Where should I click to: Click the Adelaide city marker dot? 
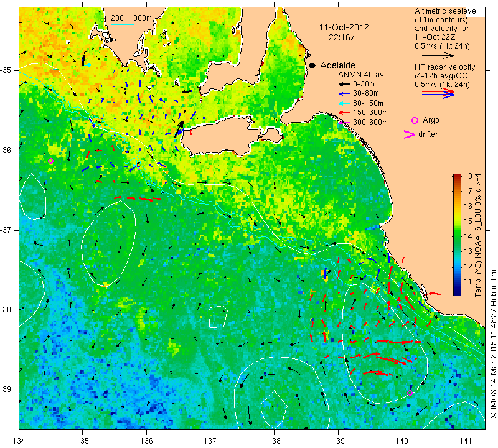pyautogui.click(x=312, y=65)
